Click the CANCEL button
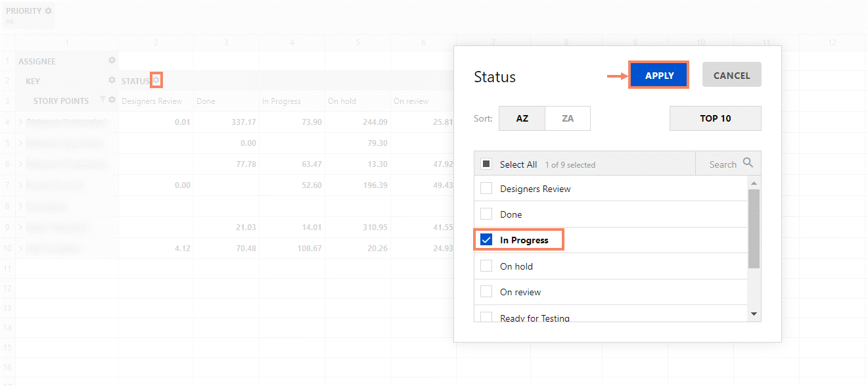 point(731,75)
